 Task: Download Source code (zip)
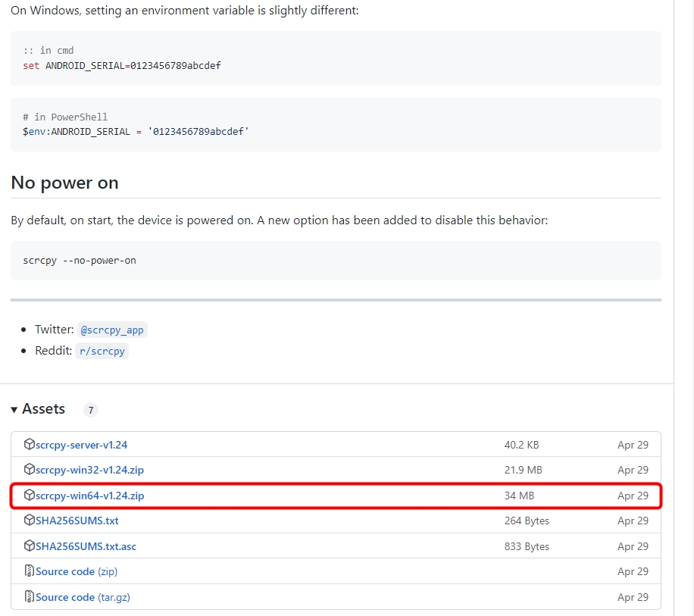[x=77, y=572]
